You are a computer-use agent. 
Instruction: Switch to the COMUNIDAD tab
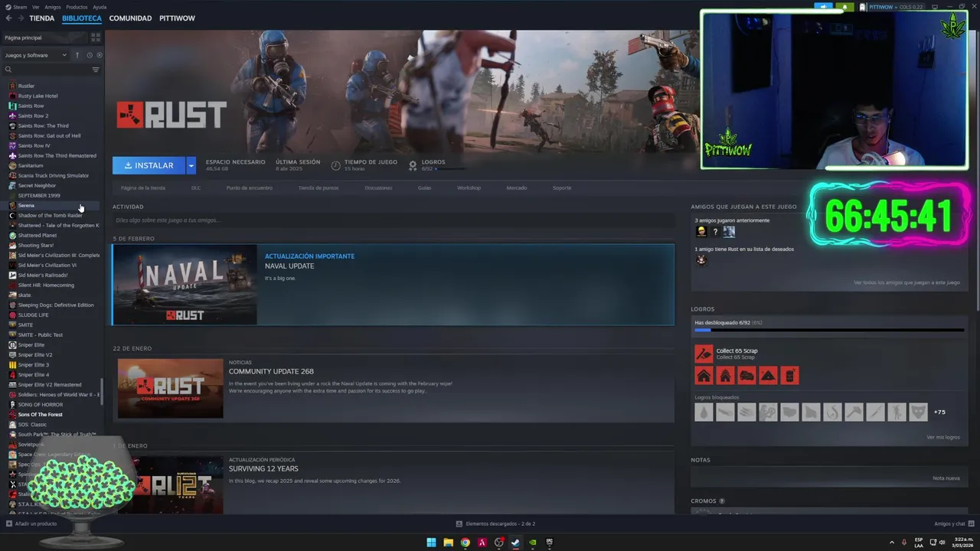pyautogui.click(x=130, y=18)
